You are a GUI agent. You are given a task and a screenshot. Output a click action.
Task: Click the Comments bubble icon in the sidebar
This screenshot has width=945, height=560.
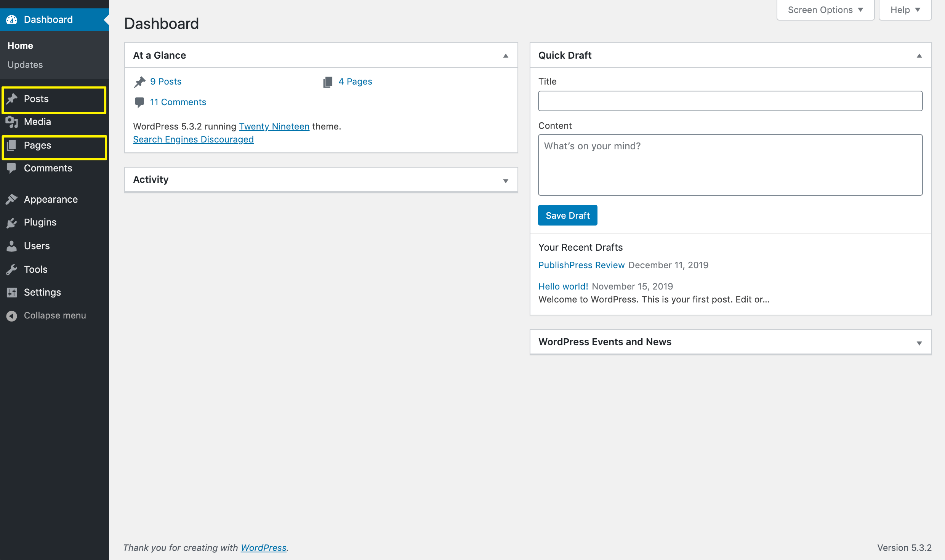tap(12, 168)
